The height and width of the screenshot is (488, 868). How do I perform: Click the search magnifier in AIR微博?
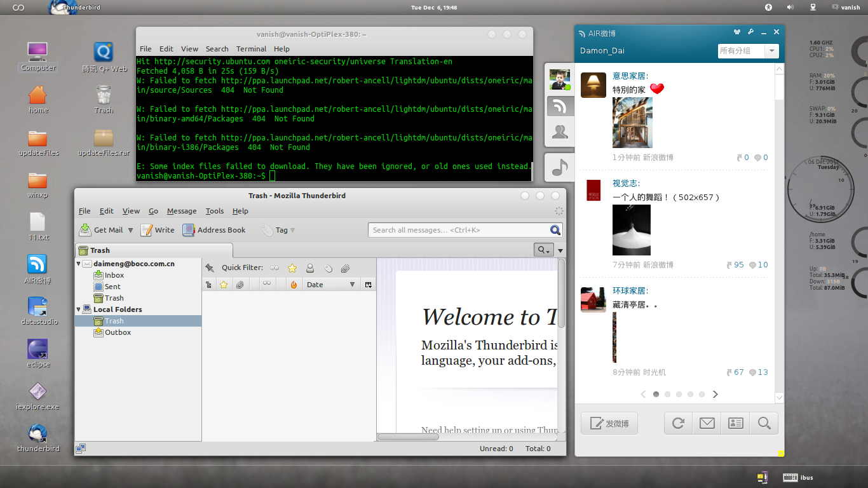[764, 423]
